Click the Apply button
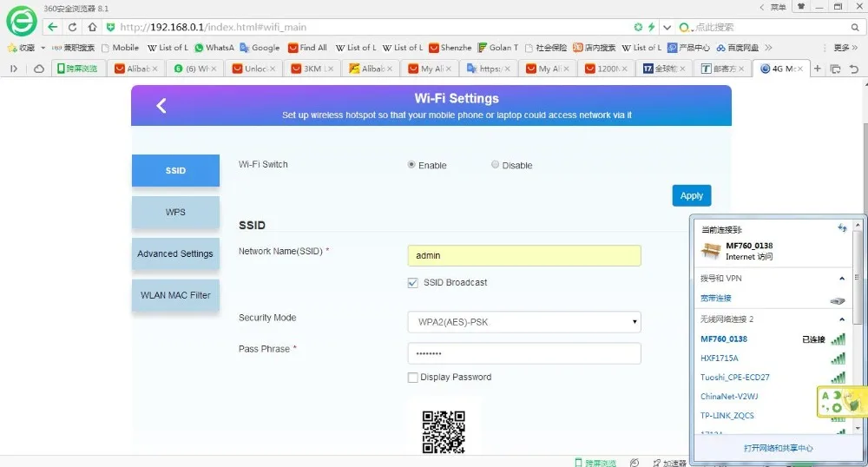Image resolution: width=868 pixels, height=467 pixels. [x=692, y=195]
